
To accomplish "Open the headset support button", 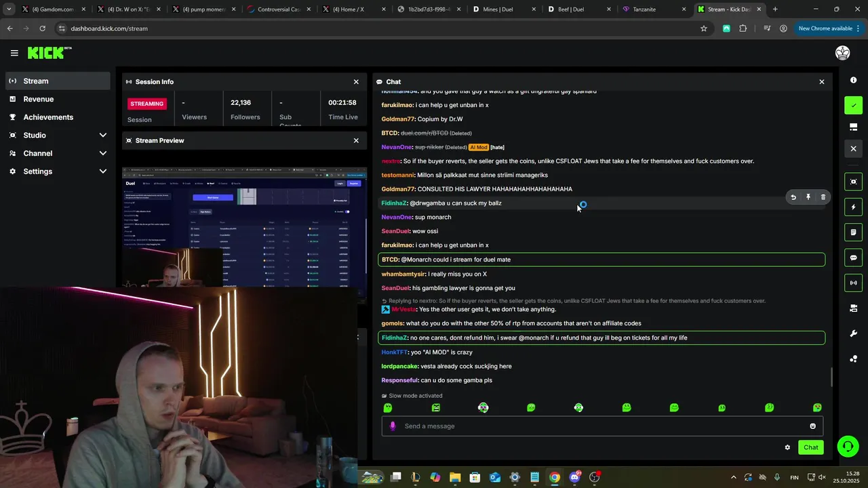I will (848, 446).
